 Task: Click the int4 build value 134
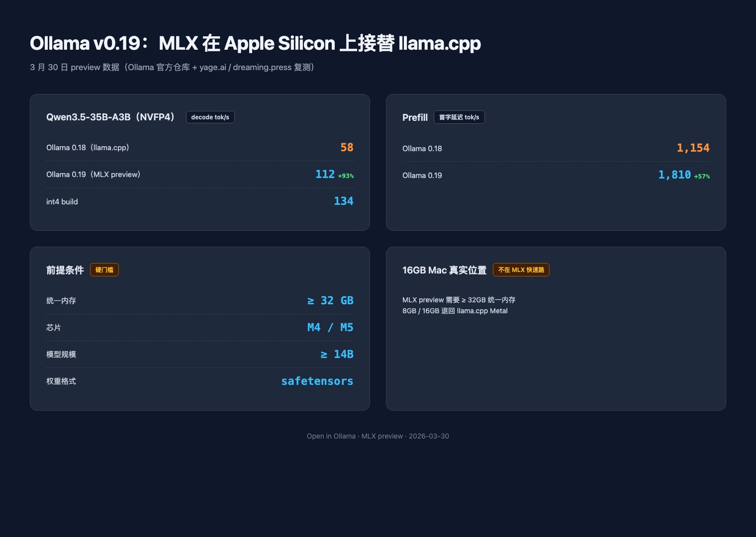[x=344, y=201]
